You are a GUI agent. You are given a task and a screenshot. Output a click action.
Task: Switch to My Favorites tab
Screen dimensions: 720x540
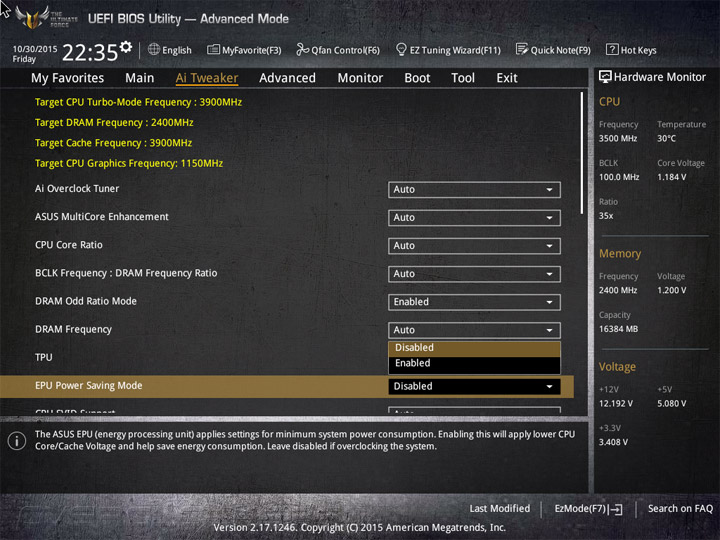point(68,78)
